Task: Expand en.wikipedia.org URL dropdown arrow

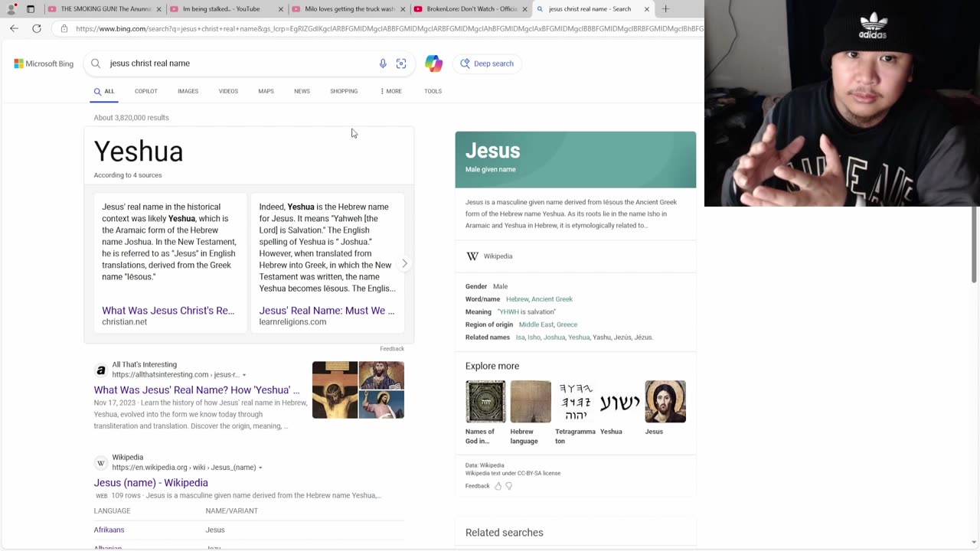Action: [x=260, y=468]
